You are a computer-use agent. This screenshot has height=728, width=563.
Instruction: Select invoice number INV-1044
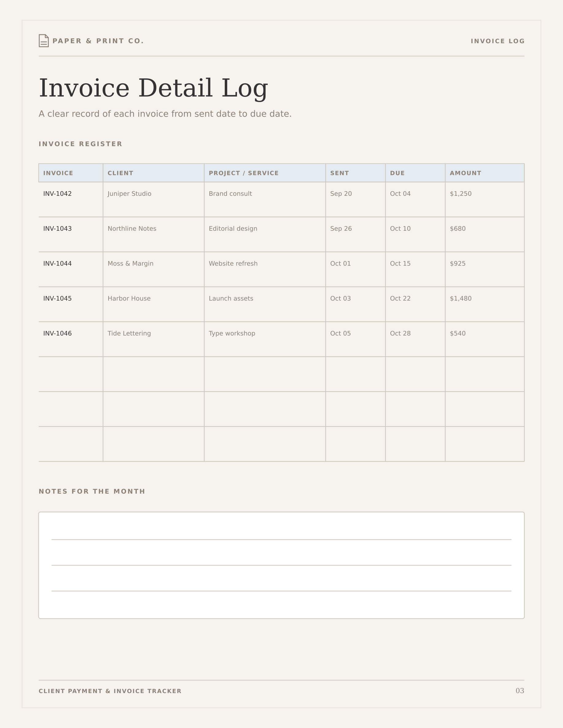(57, 264)
